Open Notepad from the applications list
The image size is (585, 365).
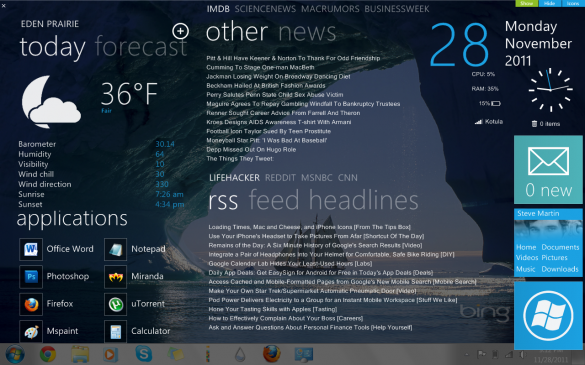[x=135, y=249]
